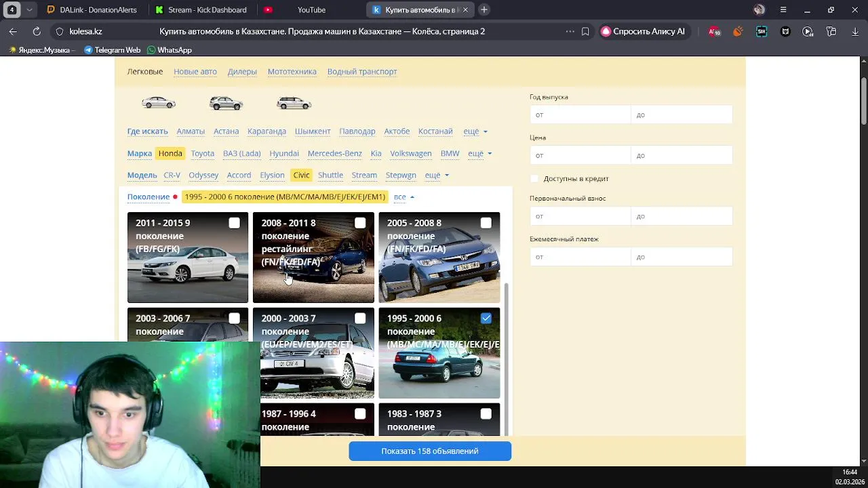Filter by city Караганда
This screenshot has width=868, height=488.
(267, 131)
